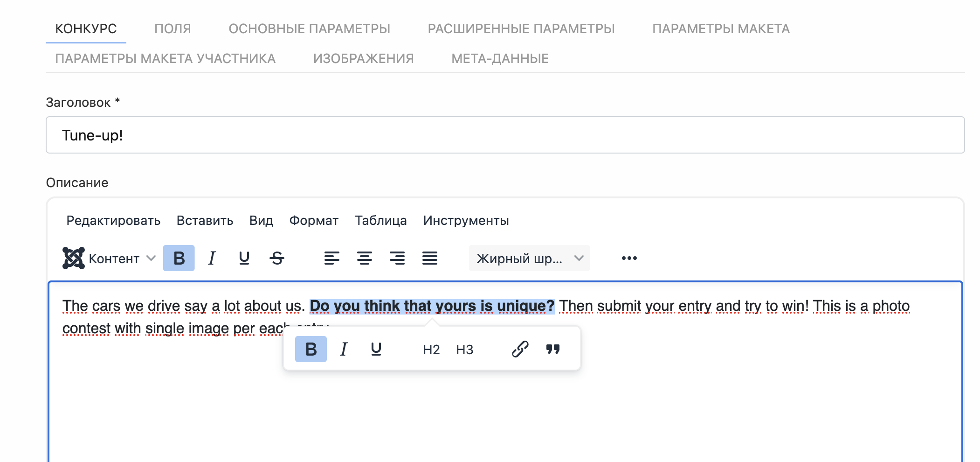
Task: Convert selection to H2 heading
Action: 431,349
